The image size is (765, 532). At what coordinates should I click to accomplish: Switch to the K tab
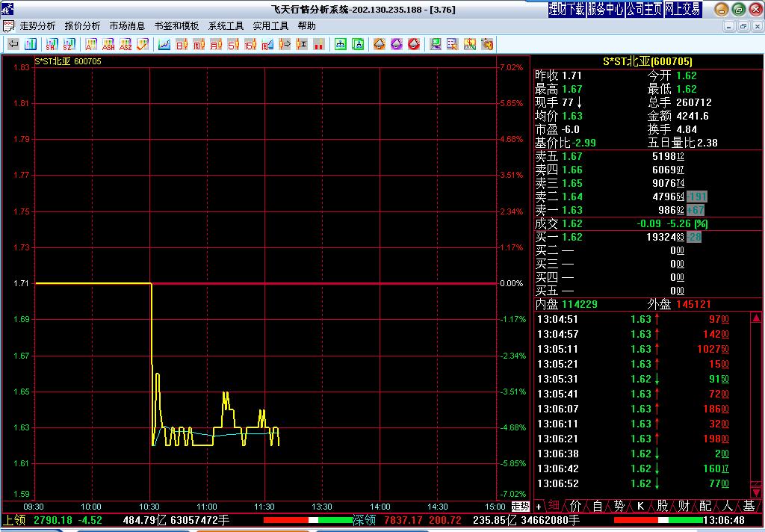(640, 506)
